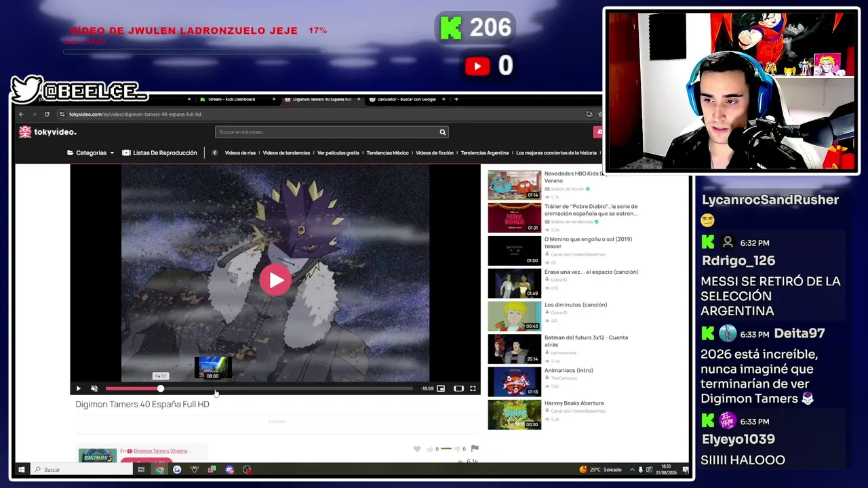This screenshot has width=868, height=488.
Task: Click the video page action icon in address bar
Action: click(x=589, y=114)
